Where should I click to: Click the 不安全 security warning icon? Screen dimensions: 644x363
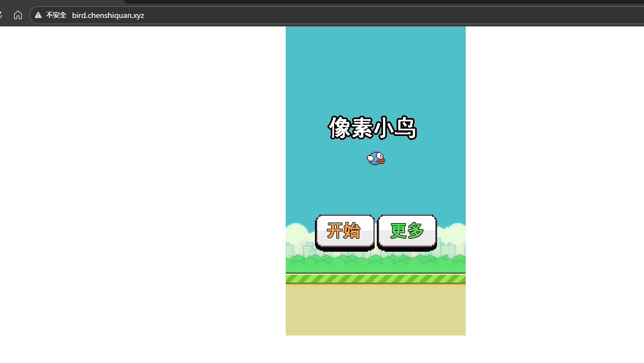[38, 15]
